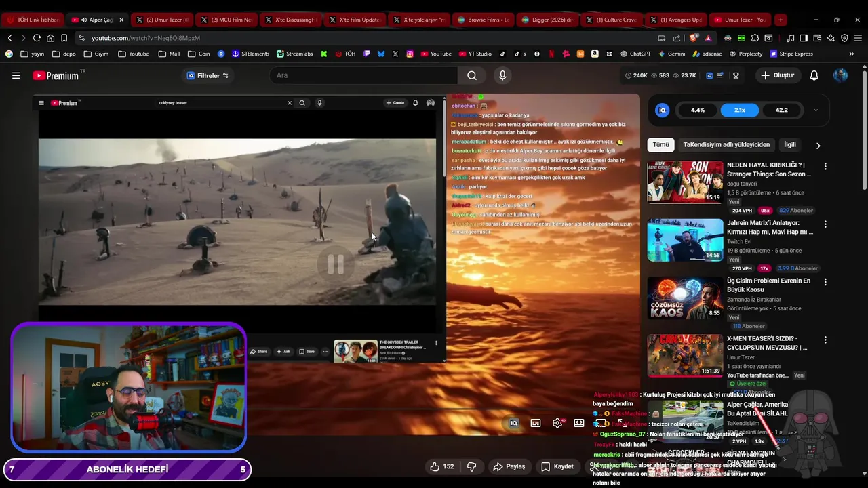Viewport: 868px width, 488px height.
Task: Select TaKendisiyim adlı yükleyiciden chip
Action: point(726,144)
